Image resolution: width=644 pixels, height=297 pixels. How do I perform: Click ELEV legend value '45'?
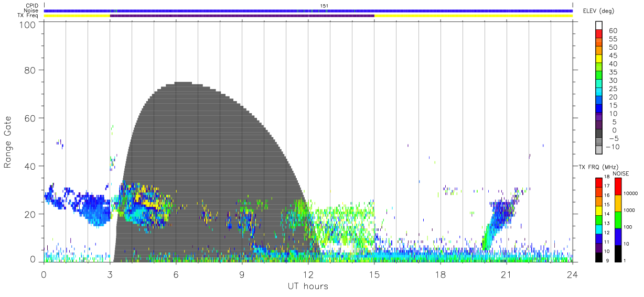pos(613,56)
